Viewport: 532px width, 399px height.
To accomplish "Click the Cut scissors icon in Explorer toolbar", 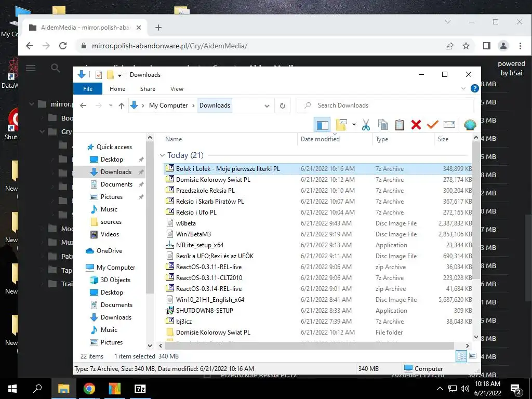I will pyautogui.click(x=366, y=125).
